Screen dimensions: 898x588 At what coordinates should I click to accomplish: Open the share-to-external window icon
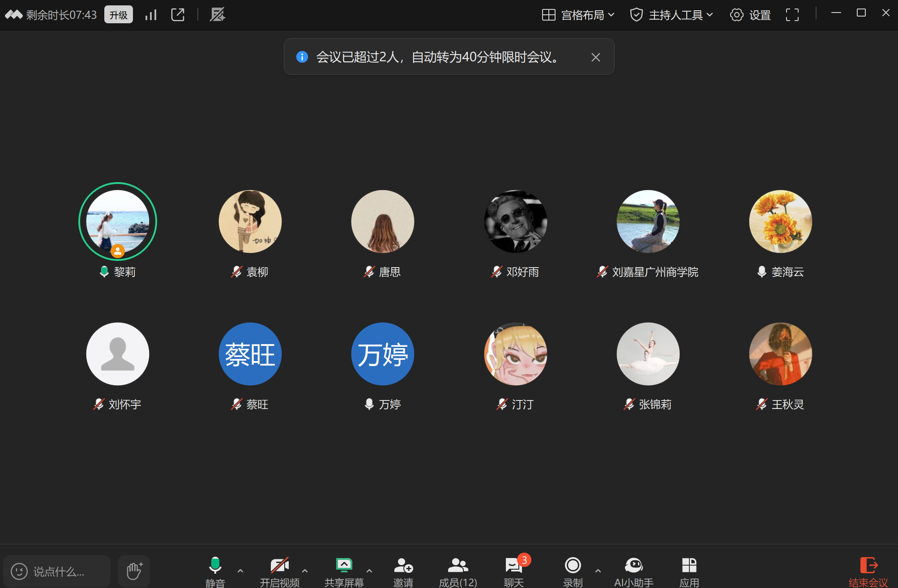[x=178, y=14]
